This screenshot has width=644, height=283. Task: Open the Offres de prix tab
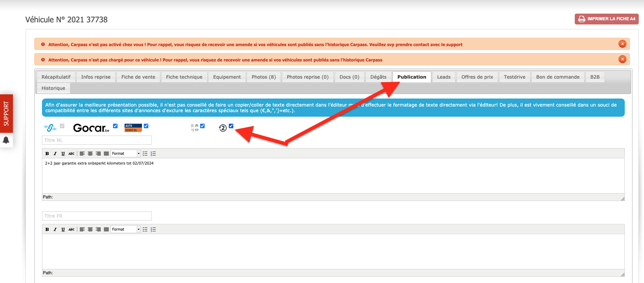[477, 77]
